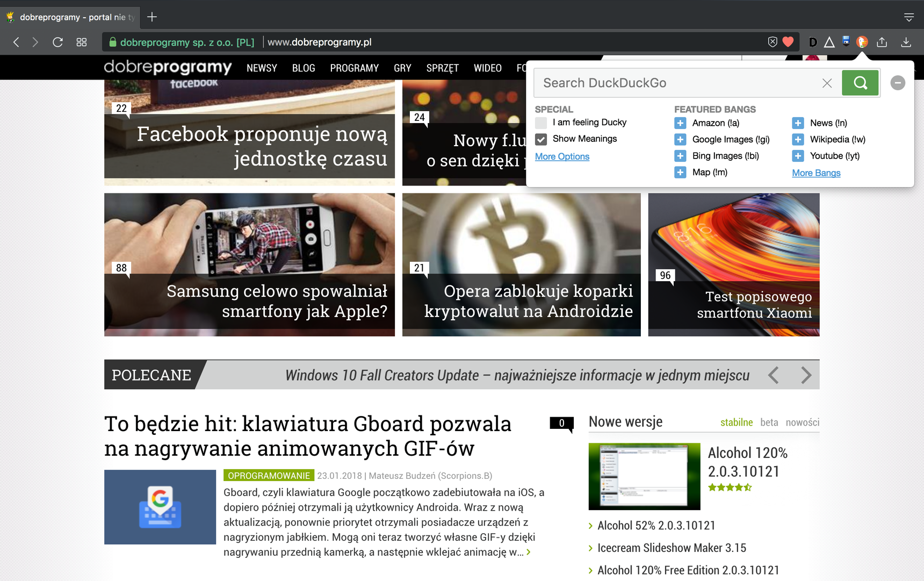Viewport: 924px width, 581px height.
Task: Click the ad blocker shield icon in address bar
Action: pyautogui.click(x=773, y=42)
